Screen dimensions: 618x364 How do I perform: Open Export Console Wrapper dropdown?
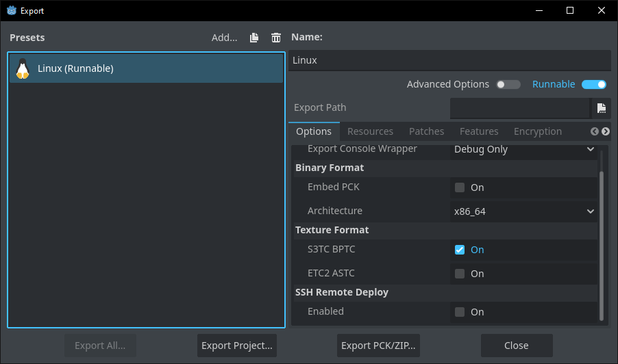(524, 150)
